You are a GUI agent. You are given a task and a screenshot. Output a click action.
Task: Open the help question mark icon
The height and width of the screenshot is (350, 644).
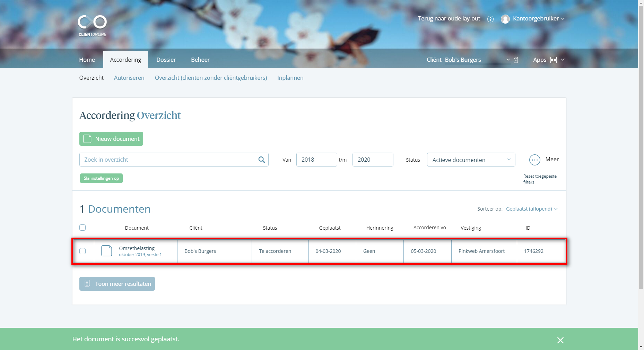[x=490, y=19]
